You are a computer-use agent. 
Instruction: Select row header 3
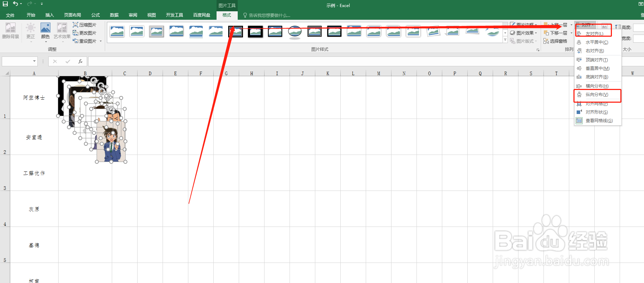point(5,173)
